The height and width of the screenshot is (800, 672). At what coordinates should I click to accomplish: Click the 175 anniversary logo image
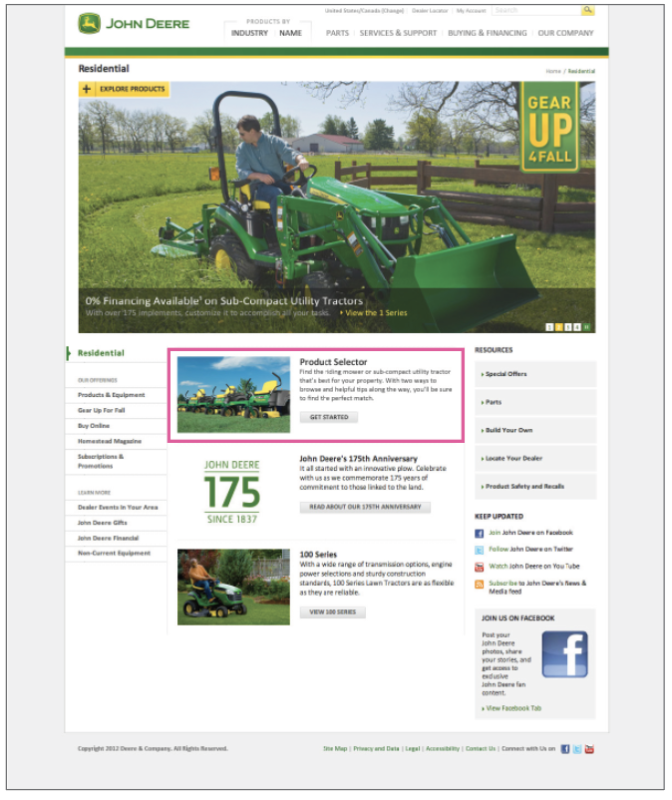pyautogui.click(x=232, y=492)
